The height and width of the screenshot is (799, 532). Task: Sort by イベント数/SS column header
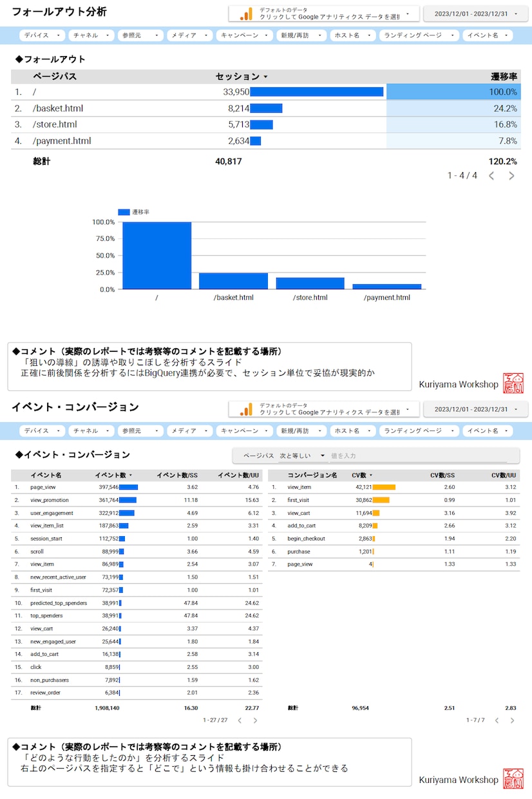click(177, 476)
